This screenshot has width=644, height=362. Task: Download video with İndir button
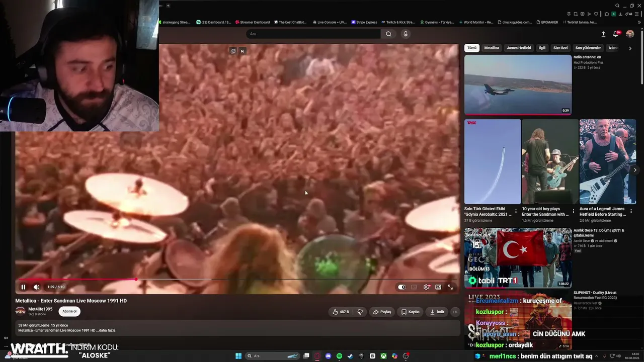pyautogui.click(x=437, y=312)
